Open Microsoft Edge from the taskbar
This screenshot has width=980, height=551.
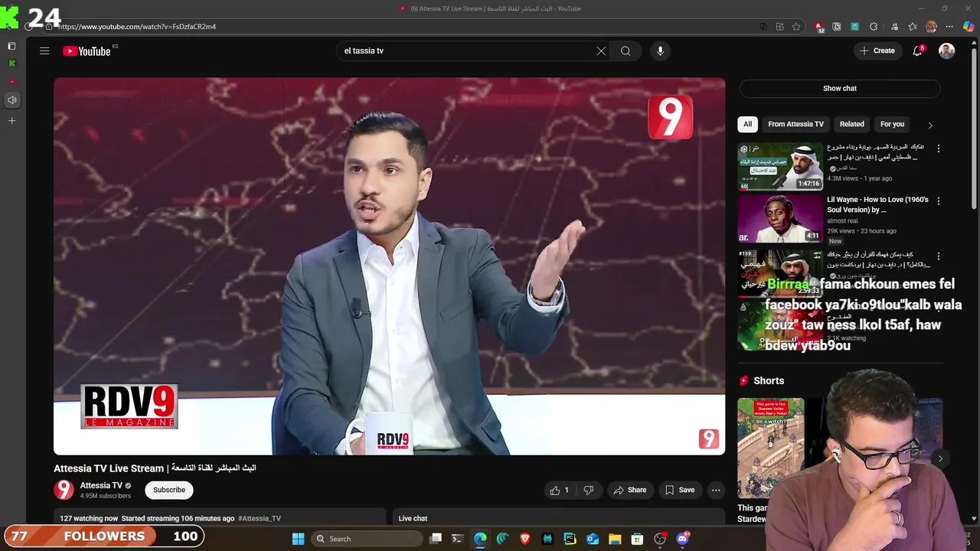pyautogui.click(x=480, y=539)
